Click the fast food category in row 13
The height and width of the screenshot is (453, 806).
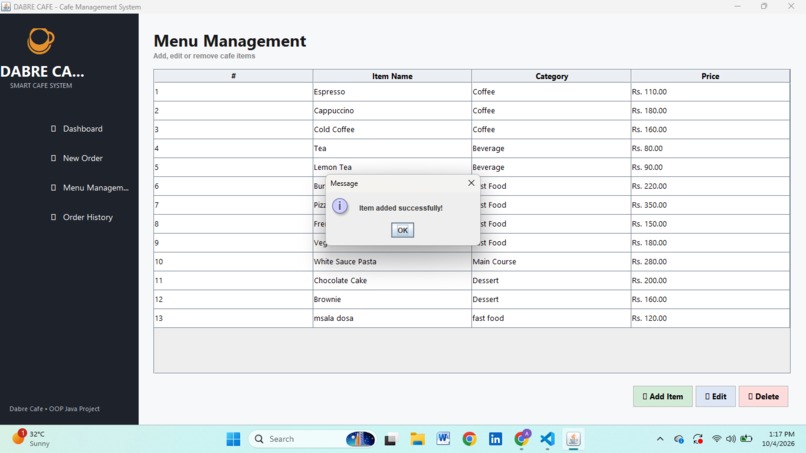551,318
